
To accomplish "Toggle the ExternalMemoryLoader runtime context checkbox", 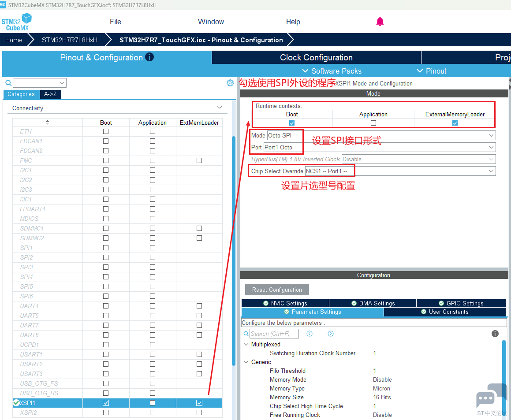I will click(x=455, y=123).
